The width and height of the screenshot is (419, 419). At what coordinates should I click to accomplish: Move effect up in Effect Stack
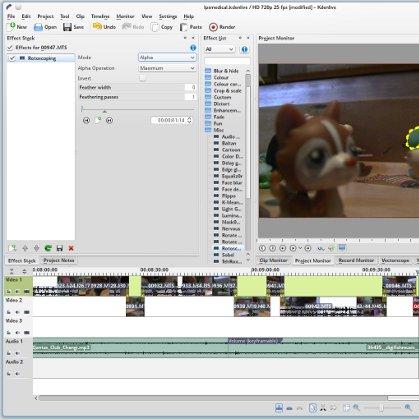tap(25, 248)
